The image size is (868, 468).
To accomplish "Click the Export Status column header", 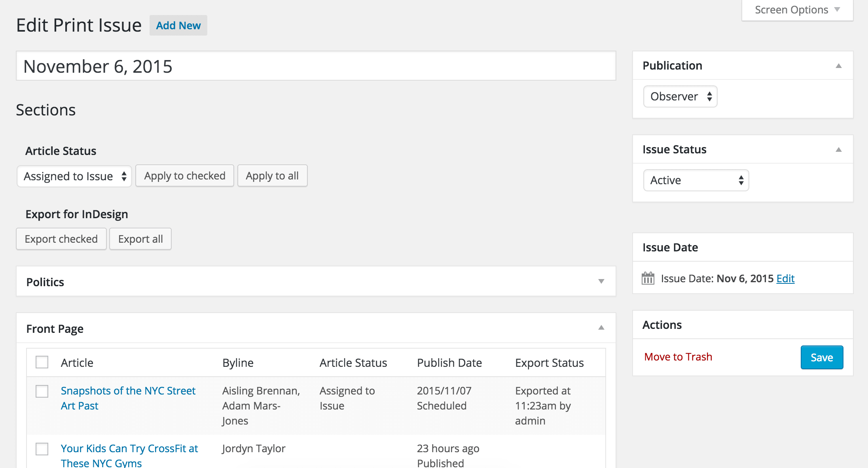I will point(550,362).
